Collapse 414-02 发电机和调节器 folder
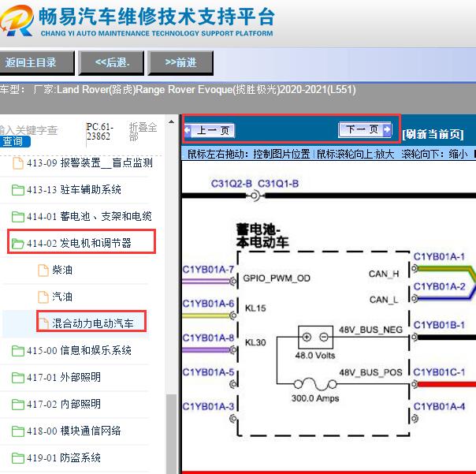 point(79,244)
